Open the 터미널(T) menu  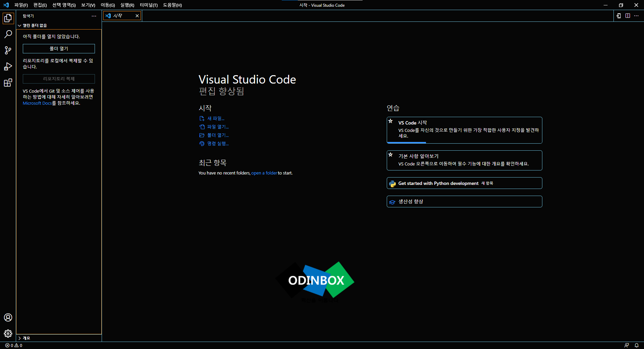149,5
